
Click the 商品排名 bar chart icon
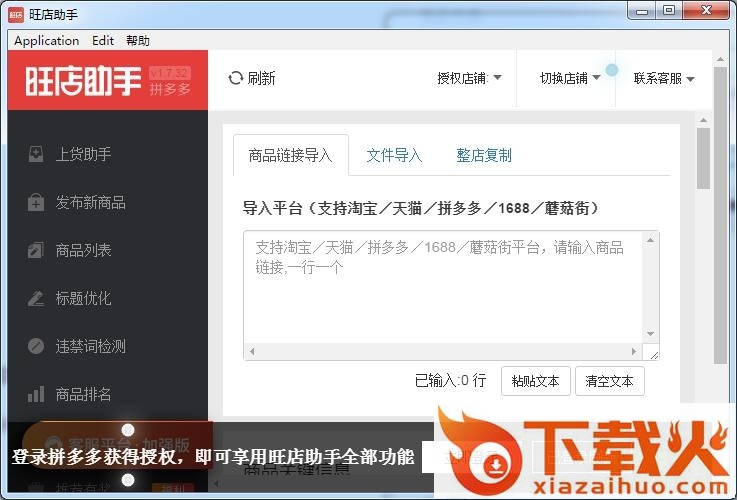click(36, 394)
